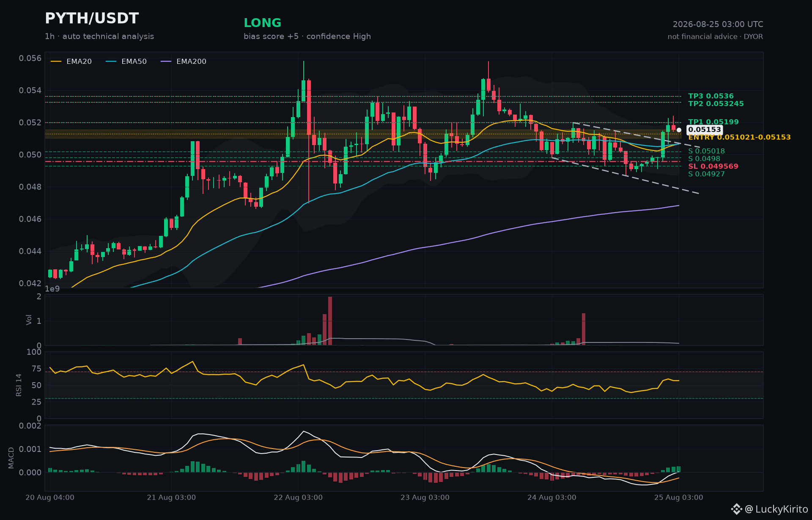This screenshot has height=520, width=812.
Task: Click the 25 Aug 03:00 time label
Action: click(x=679, y=498)
